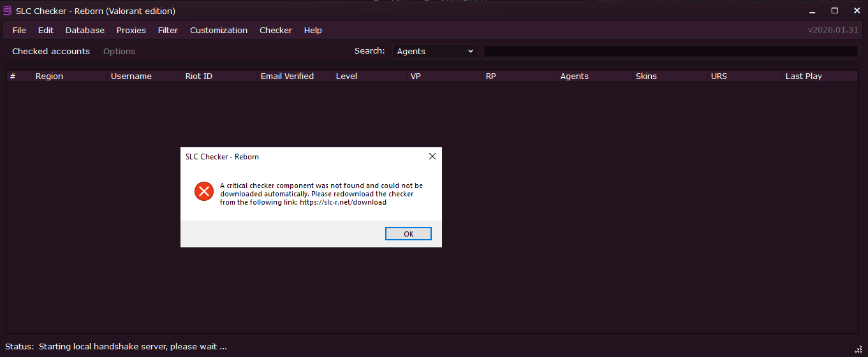Open the Proxies menu

click(x=131, y=30)
